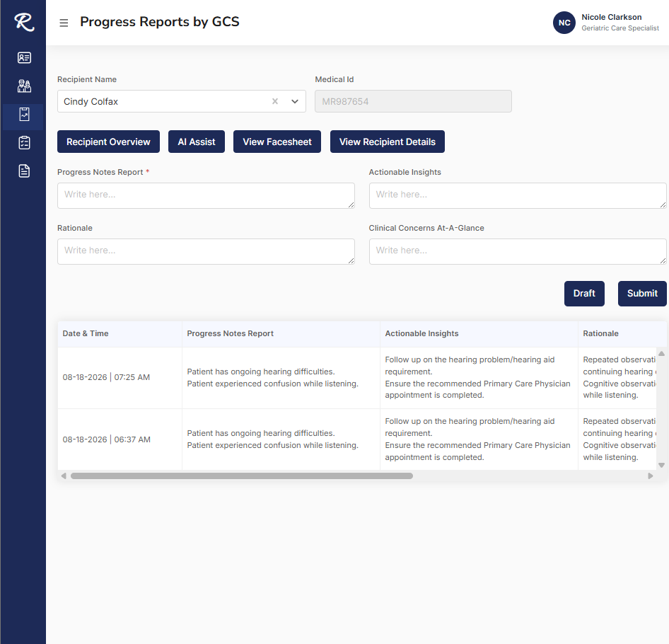Click rationale text in the 07:25 AM row
Screen dimensions: 669x644
click(619, 377)
